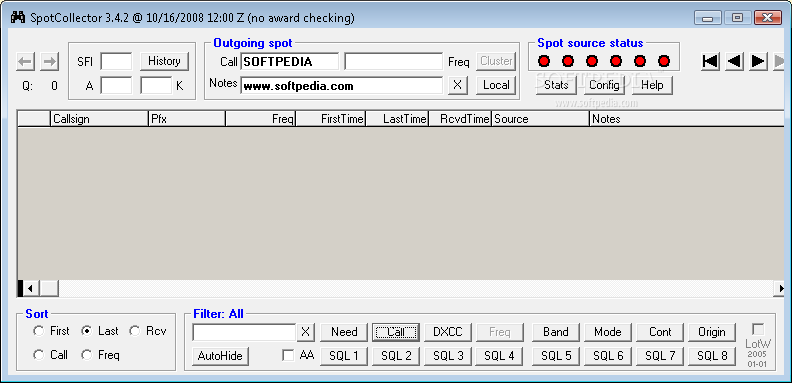Click the outgoing spot Notes field
The height and width of the screenshot is (383, 792).
pyautogui.click(x=342, y=85)
